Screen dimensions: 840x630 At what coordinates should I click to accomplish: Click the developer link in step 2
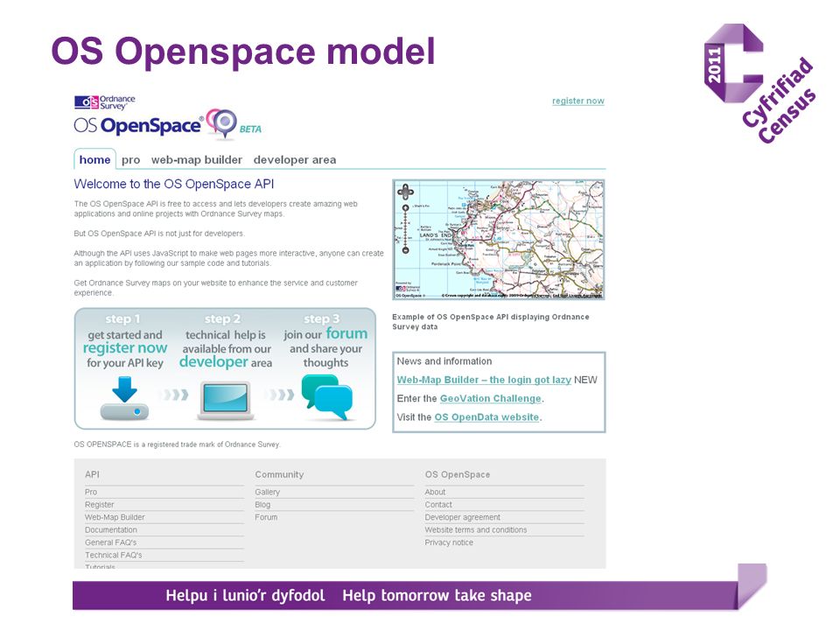pos(213,361)
